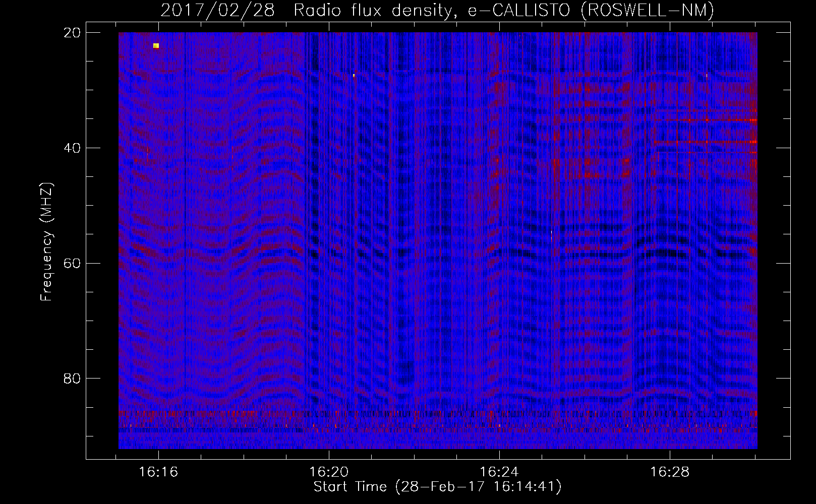Click the 'Frequency (MHZ)' axis label

tap(46, 242)
